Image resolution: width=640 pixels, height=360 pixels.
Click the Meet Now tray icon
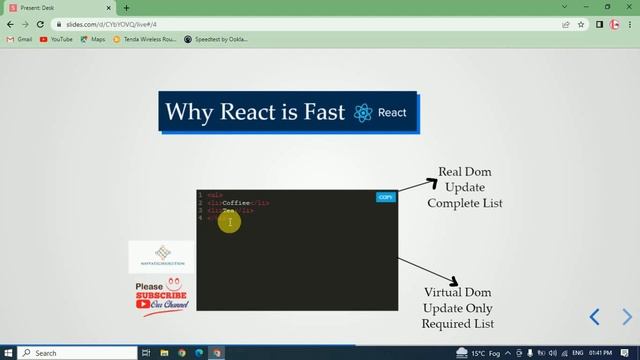519,353
